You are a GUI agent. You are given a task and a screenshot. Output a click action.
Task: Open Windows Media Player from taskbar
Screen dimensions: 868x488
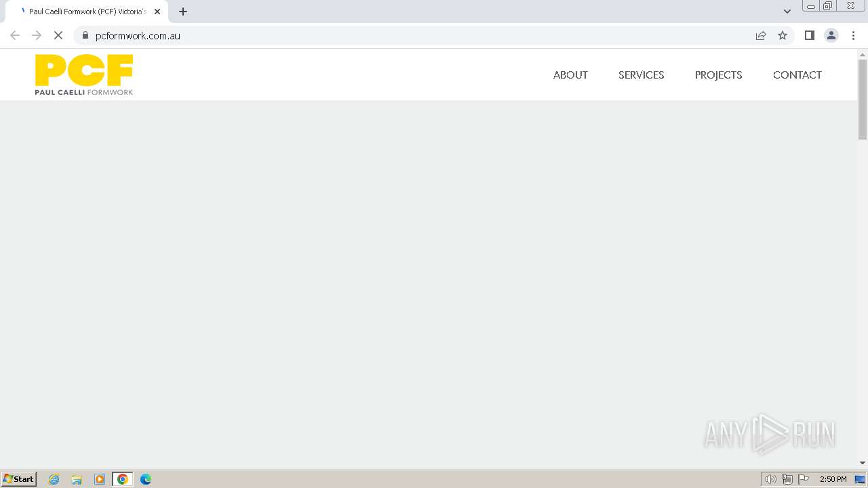(x=100, y=479)
